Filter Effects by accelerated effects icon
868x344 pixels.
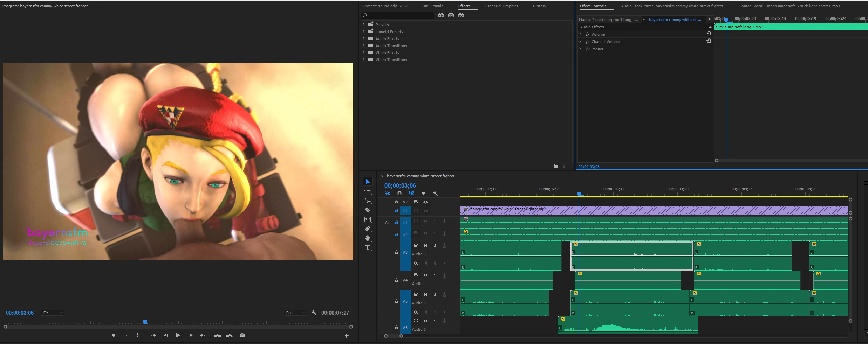[441, 15]
